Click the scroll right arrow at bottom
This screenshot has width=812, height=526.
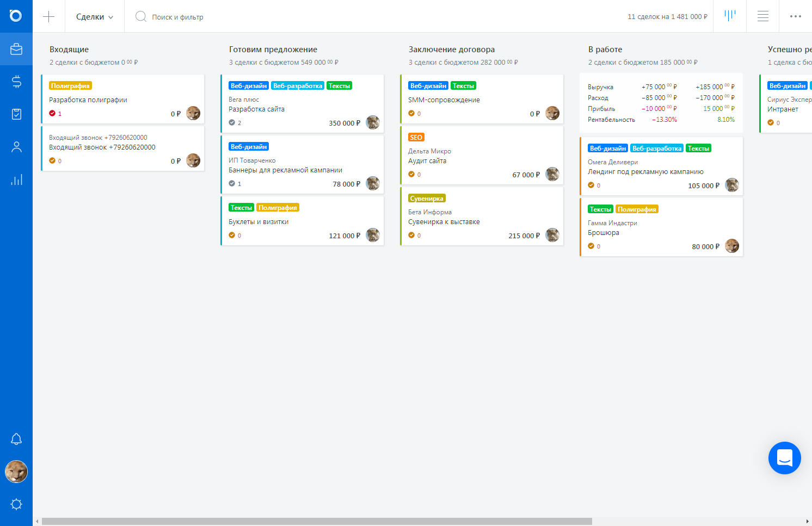pos(808,521)
